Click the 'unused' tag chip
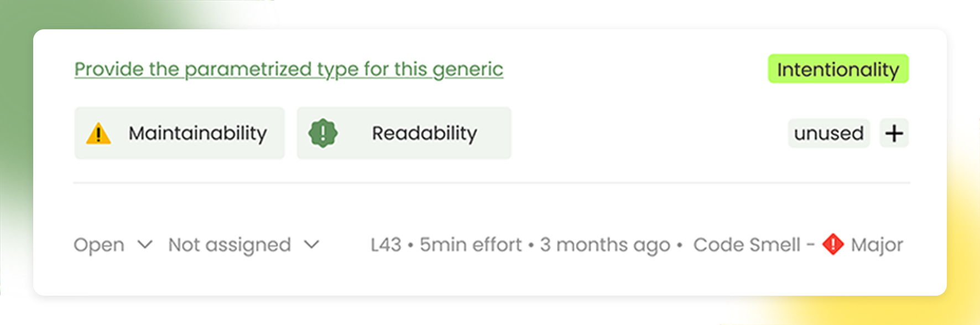Viewport: 980px width, 325px height. (828, 133)
